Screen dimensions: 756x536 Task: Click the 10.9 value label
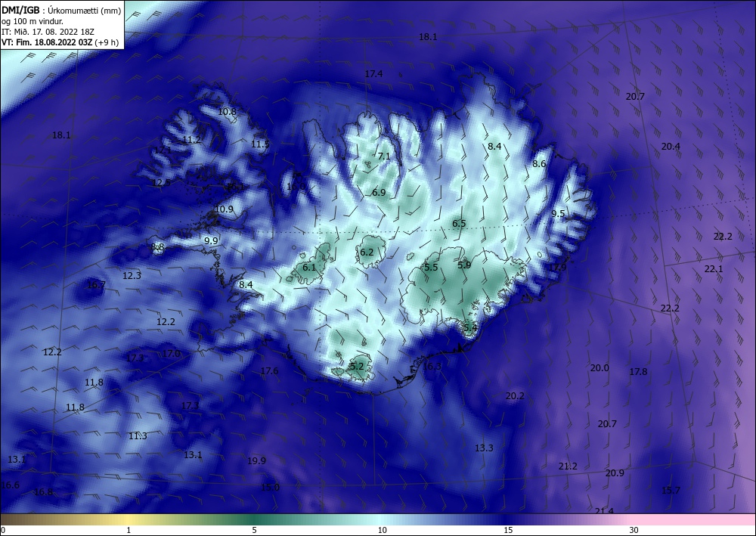225,209
